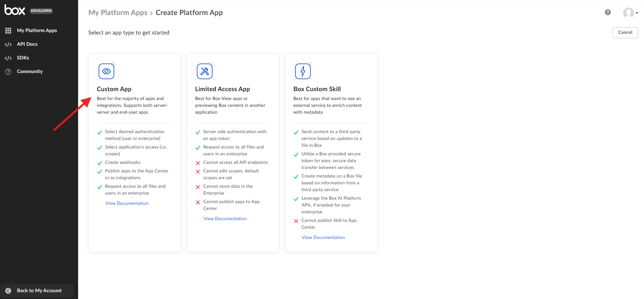
Task: Click 'Publish apps to the App Center' text
Action: 137,174
